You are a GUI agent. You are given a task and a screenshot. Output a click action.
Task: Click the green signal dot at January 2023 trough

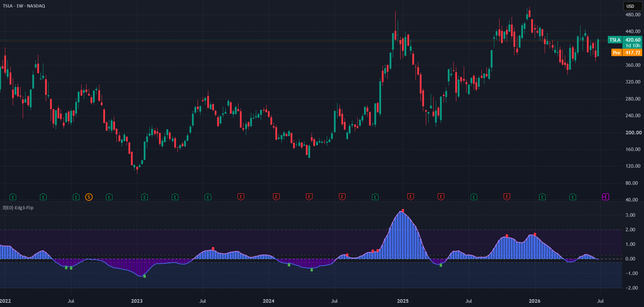click(144, 276)
